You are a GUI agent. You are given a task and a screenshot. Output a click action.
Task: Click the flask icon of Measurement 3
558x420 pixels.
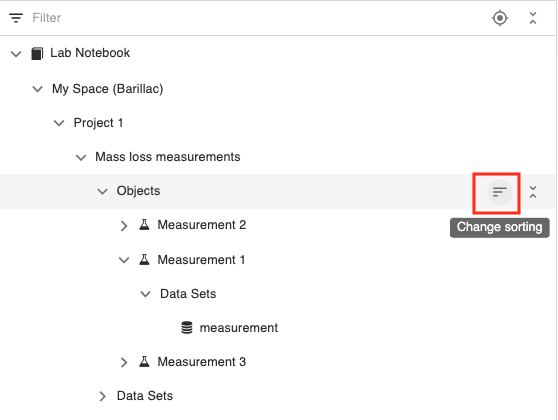click(x=144, y=362)
